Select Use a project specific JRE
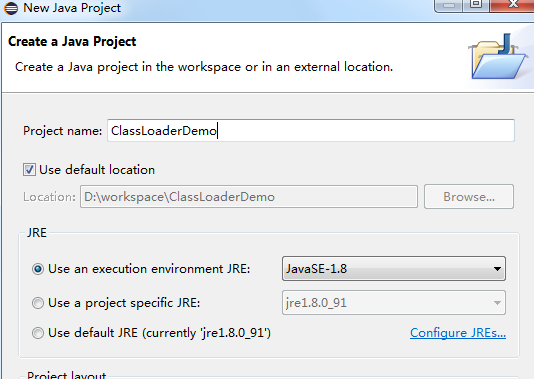534x379 pixels. click(38, 303)
